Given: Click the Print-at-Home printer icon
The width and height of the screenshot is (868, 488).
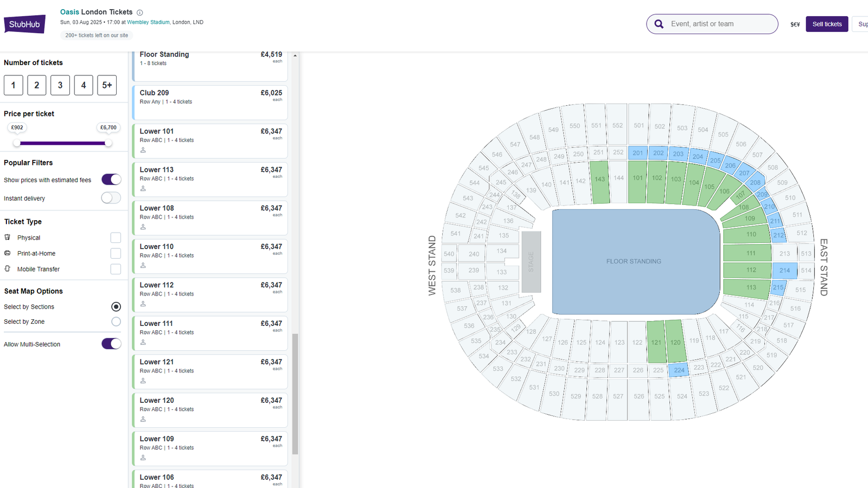Looking at the screenshot, I should pyautogui.click(x=8, y=253).
